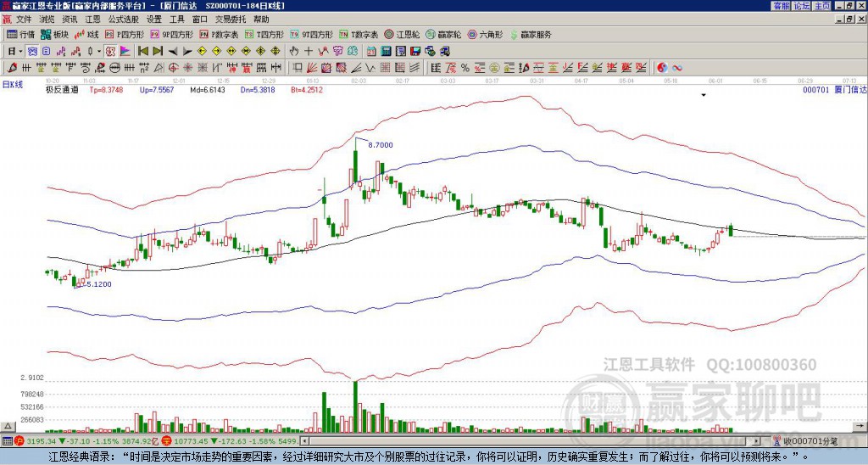Select the hand pan tool
Image resolution: width=868 pixels, height=465 pixels.
point(294,52)
